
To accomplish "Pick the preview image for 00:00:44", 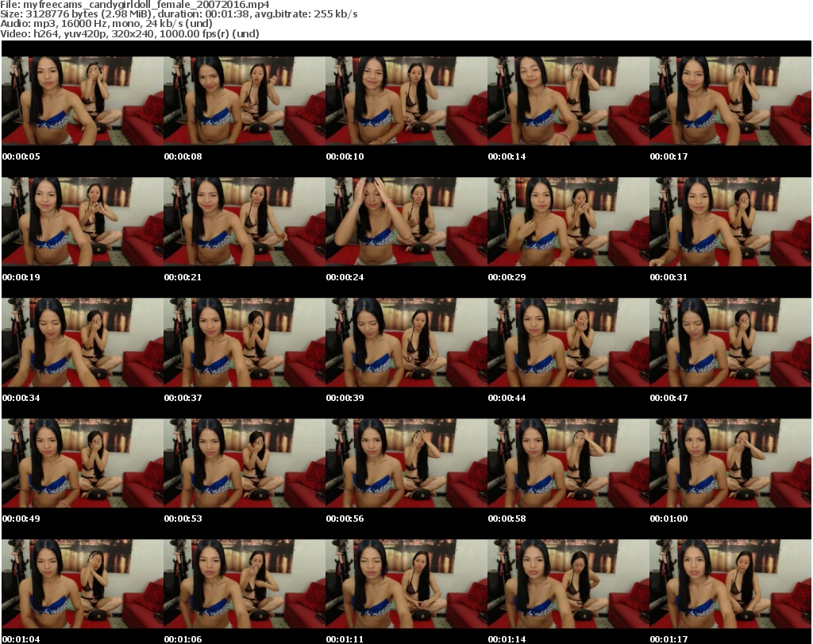I will (x=568, y=342).
